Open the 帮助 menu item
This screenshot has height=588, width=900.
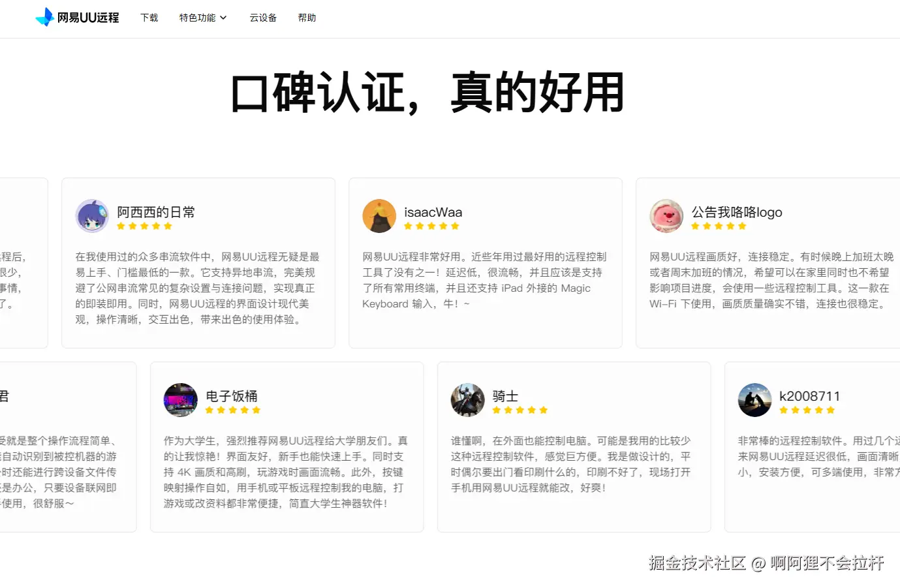point(307,18)
